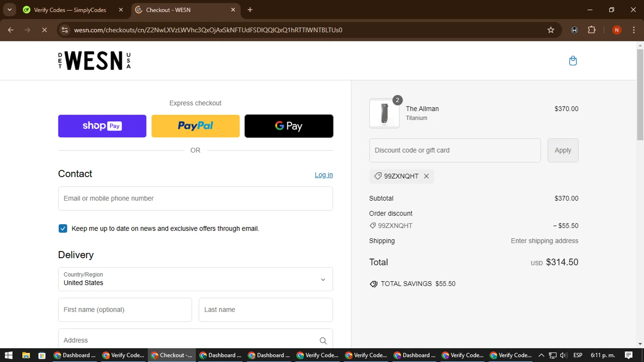This screenshot has height=362, width=644.
Task: Click the Discount code or gift card field
Action: pos(455,150)
